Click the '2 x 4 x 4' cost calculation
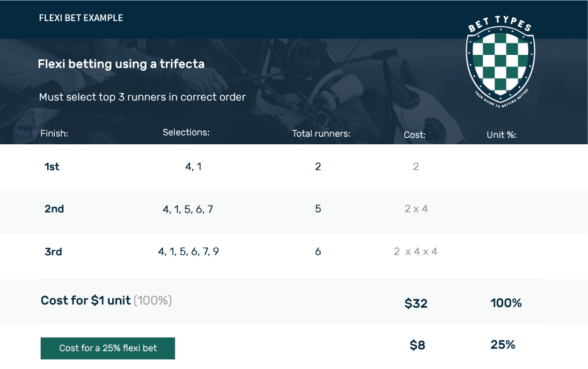The width and height of the screenshot is (588, 369). click(416, 252)
